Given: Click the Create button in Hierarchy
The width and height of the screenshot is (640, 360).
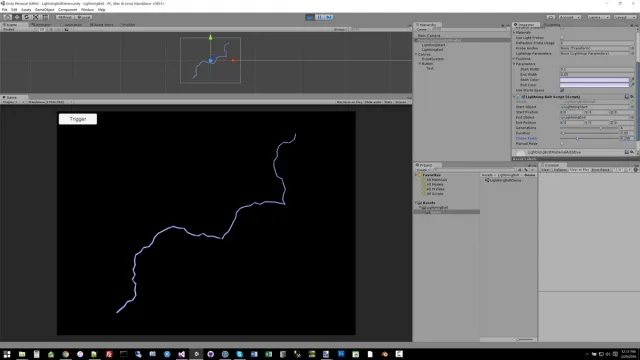Looking at the screenshot, I should (x=422, y=29).
